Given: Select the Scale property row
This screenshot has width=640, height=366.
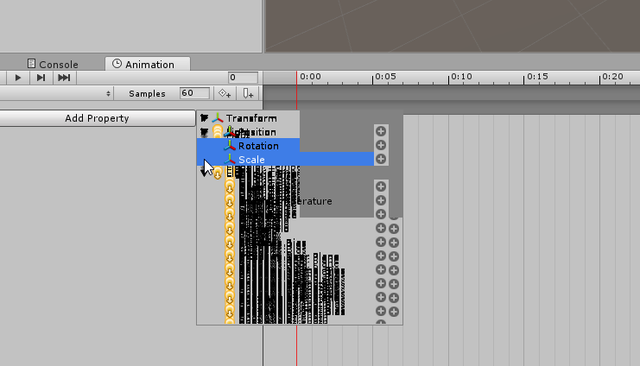Looking at the screenshot, I should (285, 159).
